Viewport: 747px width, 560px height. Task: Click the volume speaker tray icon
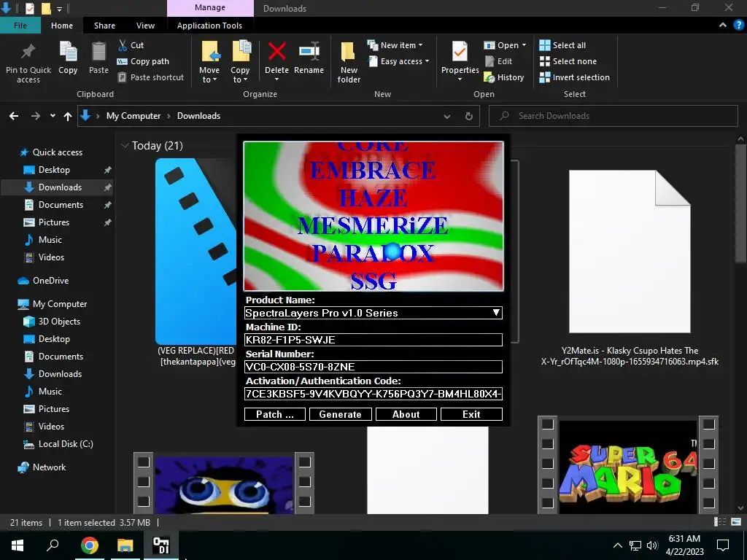652,545
